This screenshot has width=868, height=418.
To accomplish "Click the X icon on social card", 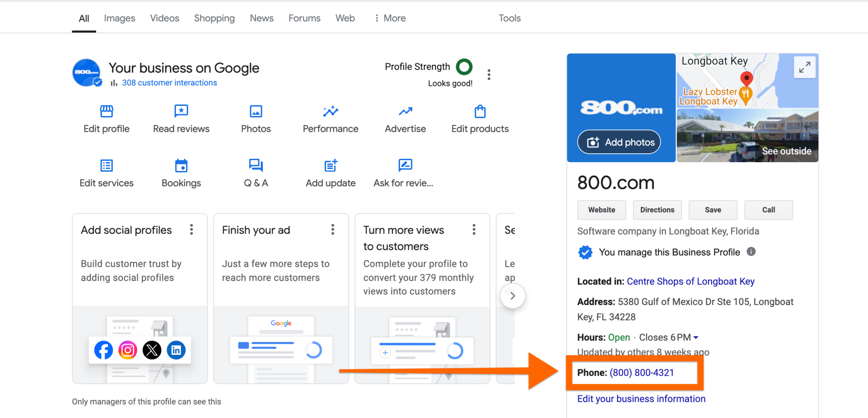I will point(152,350).
